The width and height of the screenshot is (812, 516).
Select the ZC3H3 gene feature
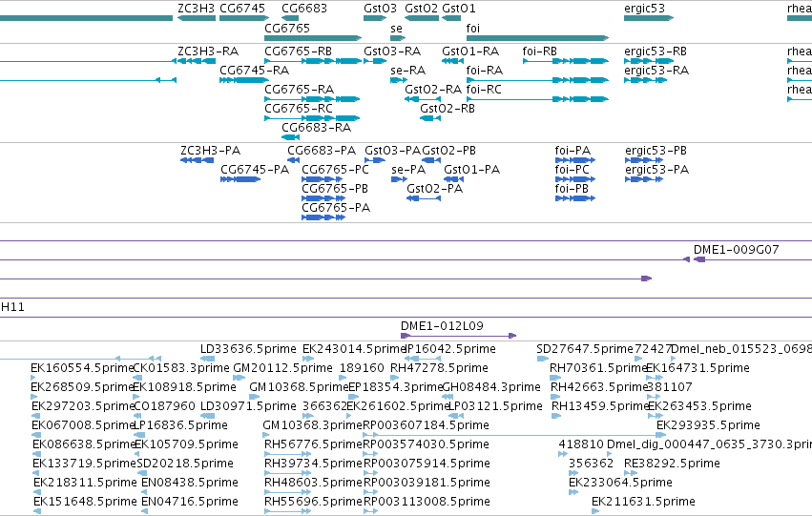tap(197, 18)
